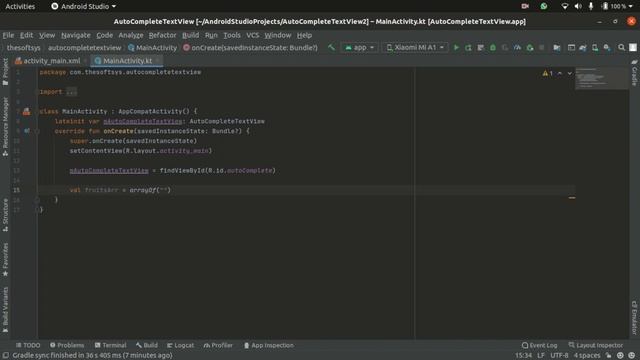Toggle the Gradle tool window
Viewport: 640px width, 360px height.
(634, 73)
